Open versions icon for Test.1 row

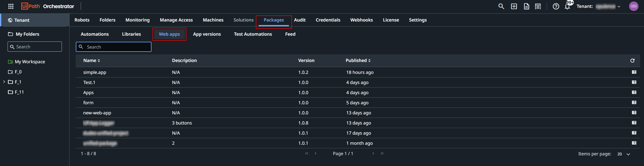pos(634,82)
